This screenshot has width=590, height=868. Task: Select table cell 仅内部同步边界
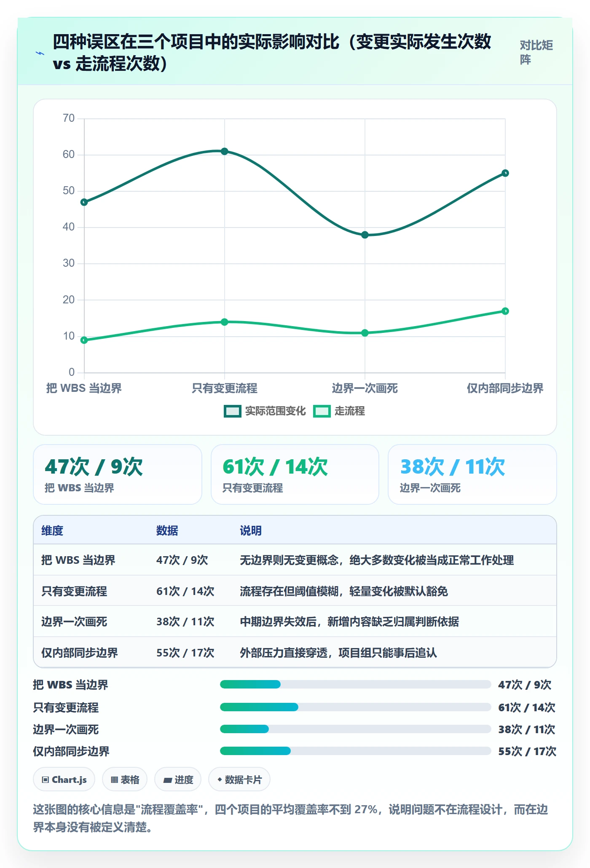pos(80,653)
